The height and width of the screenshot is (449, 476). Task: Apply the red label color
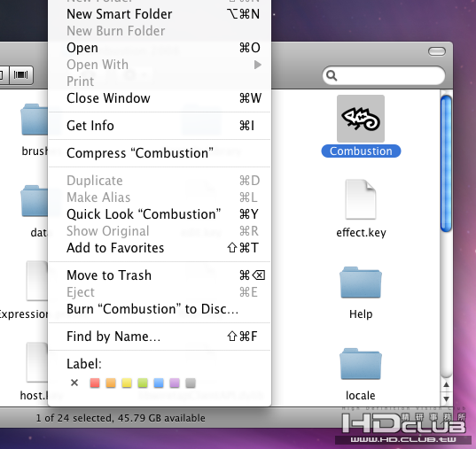tap(95, 383)
